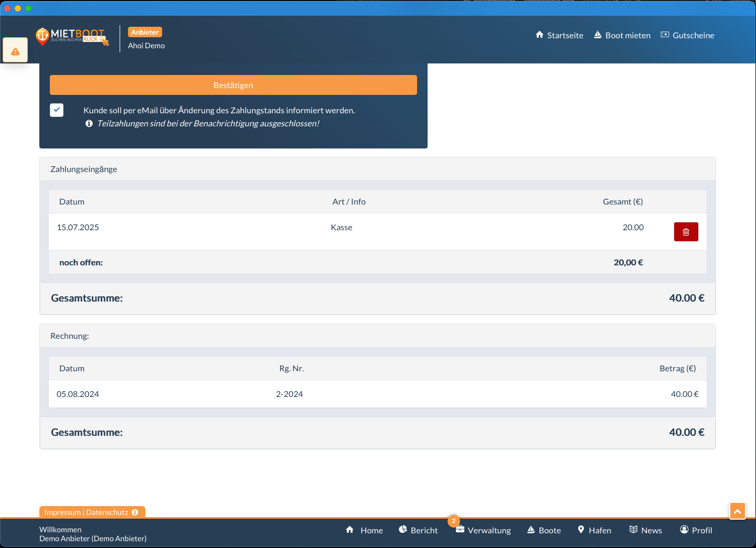This screenshot has height=548, width=756.
Task: Open Startseite in top navigation
Action: point(559,35)
